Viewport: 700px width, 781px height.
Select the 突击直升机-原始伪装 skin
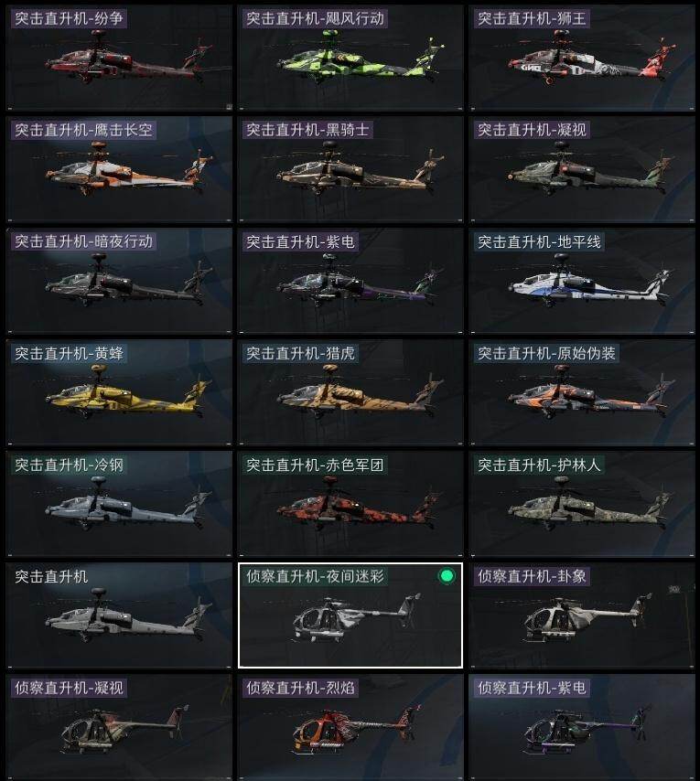pos(582,392)
